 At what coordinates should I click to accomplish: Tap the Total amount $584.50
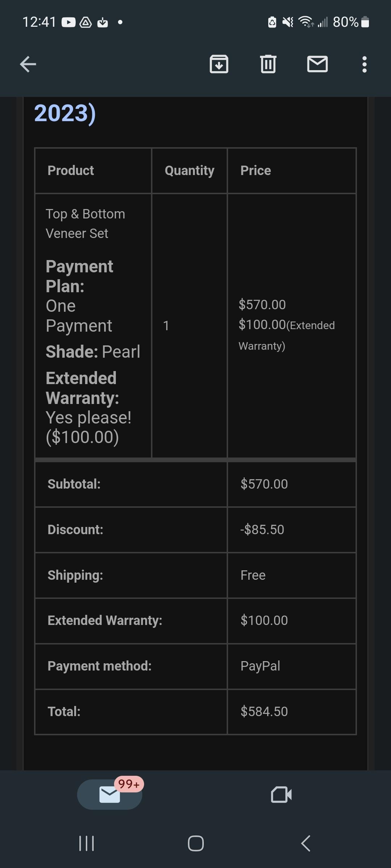click(x=264, y=711)
